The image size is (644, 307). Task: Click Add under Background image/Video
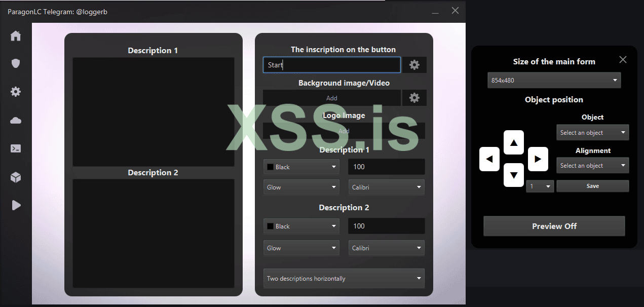click(332, 98)
